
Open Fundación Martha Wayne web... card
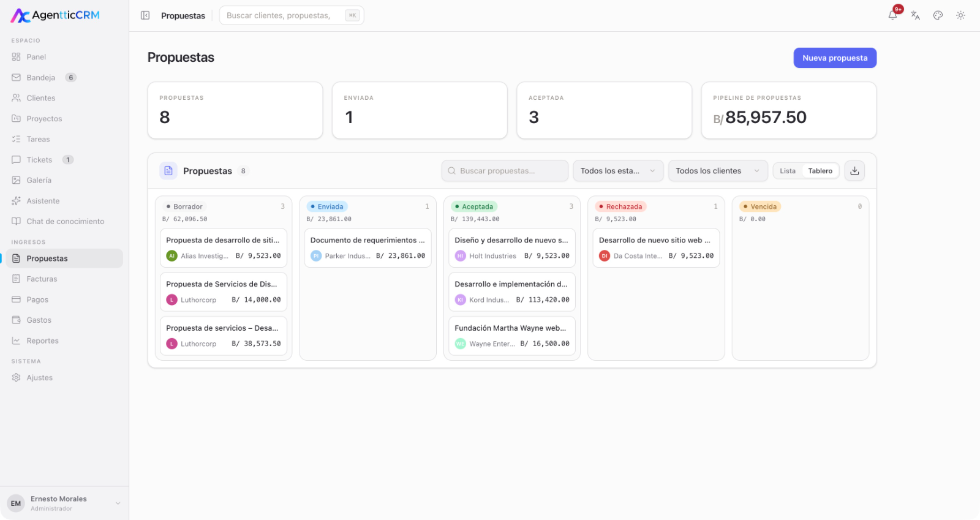coord(512,336)
